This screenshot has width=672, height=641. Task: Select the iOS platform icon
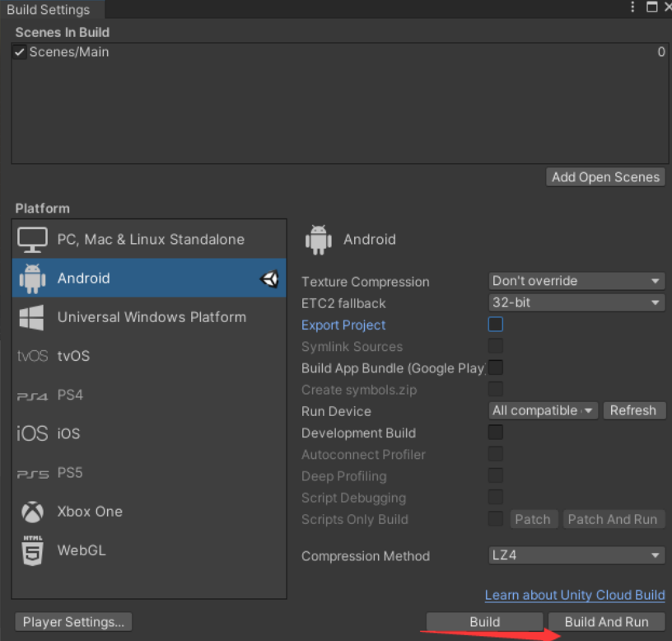coord(32,433)
